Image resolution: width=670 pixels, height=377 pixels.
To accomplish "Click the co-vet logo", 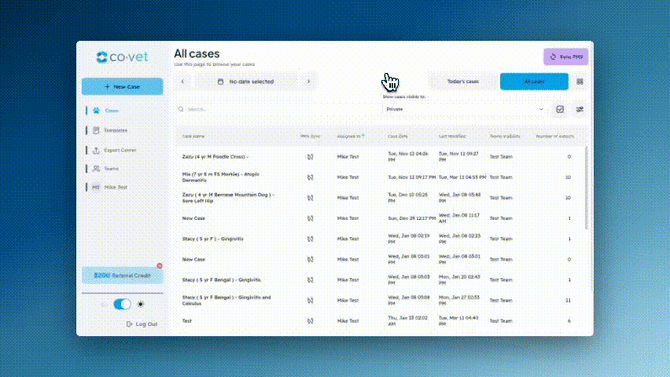I will click(122, 57).
